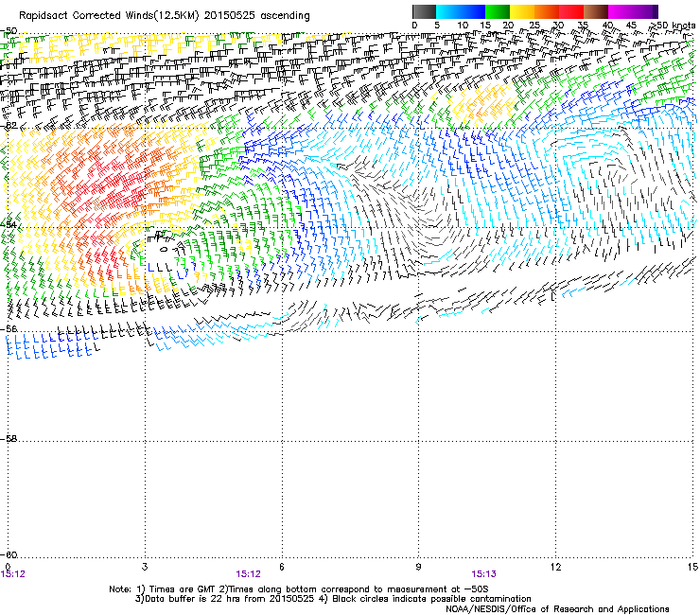
Task: Click the longitude 3 axis label
Action: (145, 567)
